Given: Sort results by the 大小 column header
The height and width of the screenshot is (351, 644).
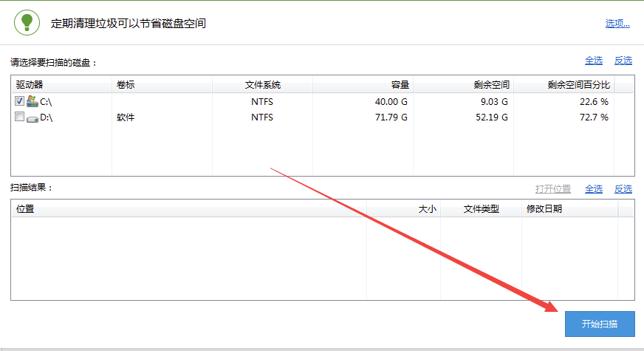Looking at the screenshot, I should 403,209.
